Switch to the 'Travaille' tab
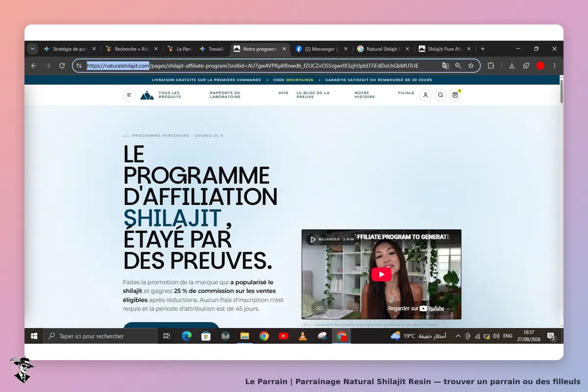The image size is (588, 392). (212, 49)
